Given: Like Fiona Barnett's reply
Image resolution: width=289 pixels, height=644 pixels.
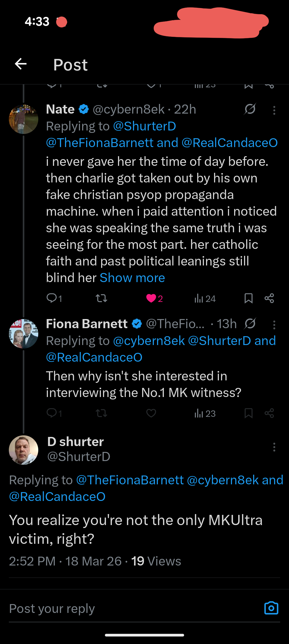Looking at the screenshot, I should coord(151,413).
